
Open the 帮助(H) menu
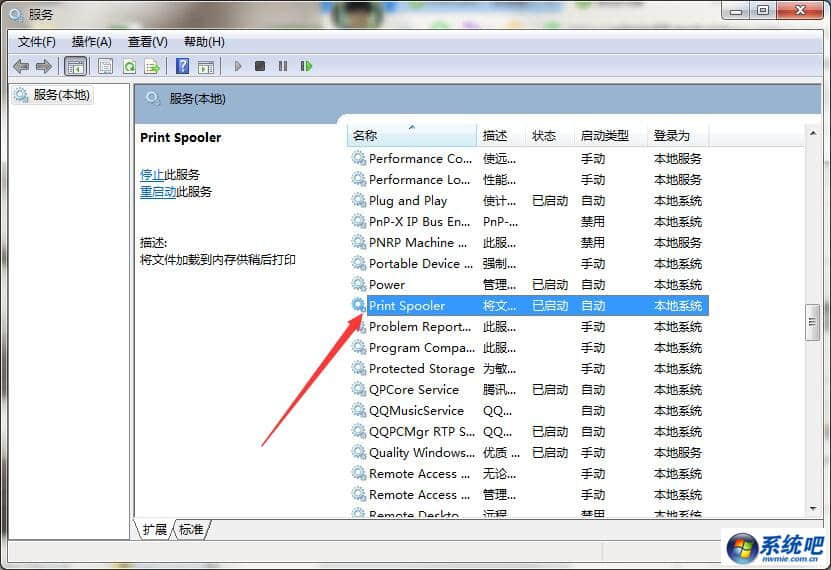coord(204,42)
